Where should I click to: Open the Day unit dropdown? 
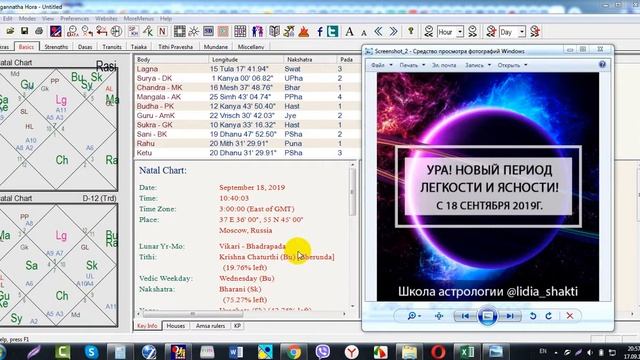coord(522,32)
